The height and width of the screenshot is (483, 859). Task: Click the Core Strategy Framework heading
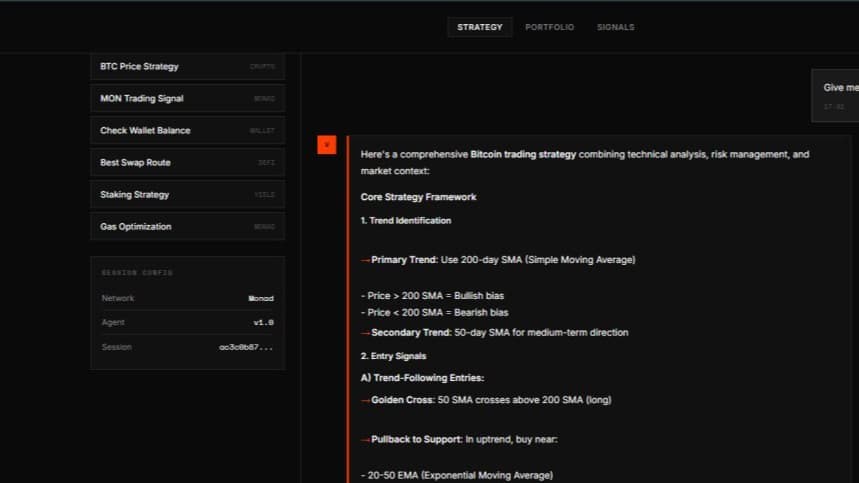coord(418,197)
